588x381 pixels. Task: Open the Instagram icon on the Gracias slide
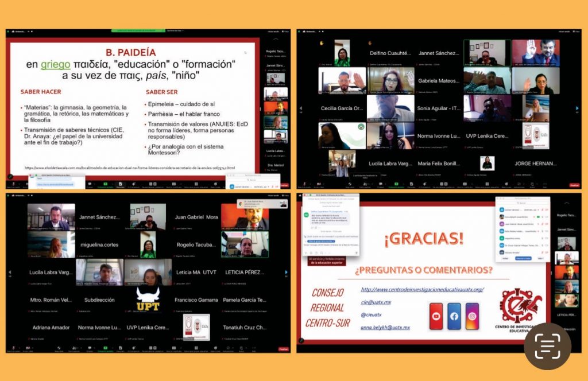coord(472,316)
